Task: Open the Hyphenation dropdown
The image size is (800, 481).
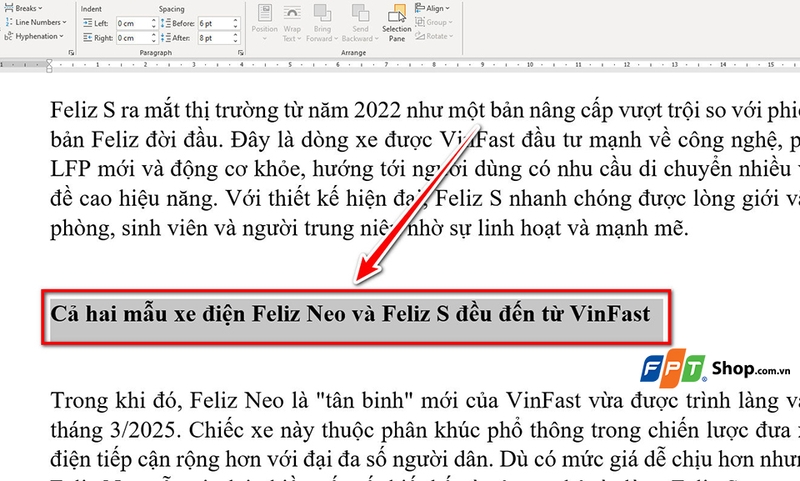Action: tap(34, 36)
